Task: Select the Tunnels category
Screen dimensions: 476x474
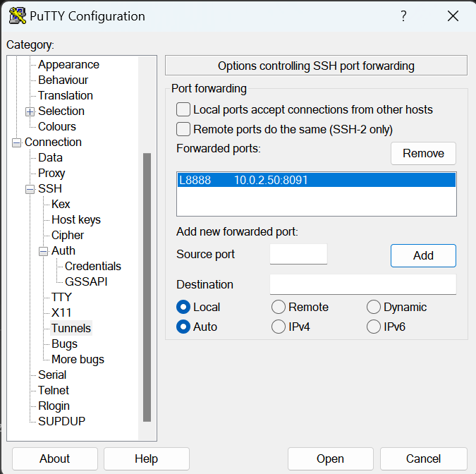Action: pos(71,328)
